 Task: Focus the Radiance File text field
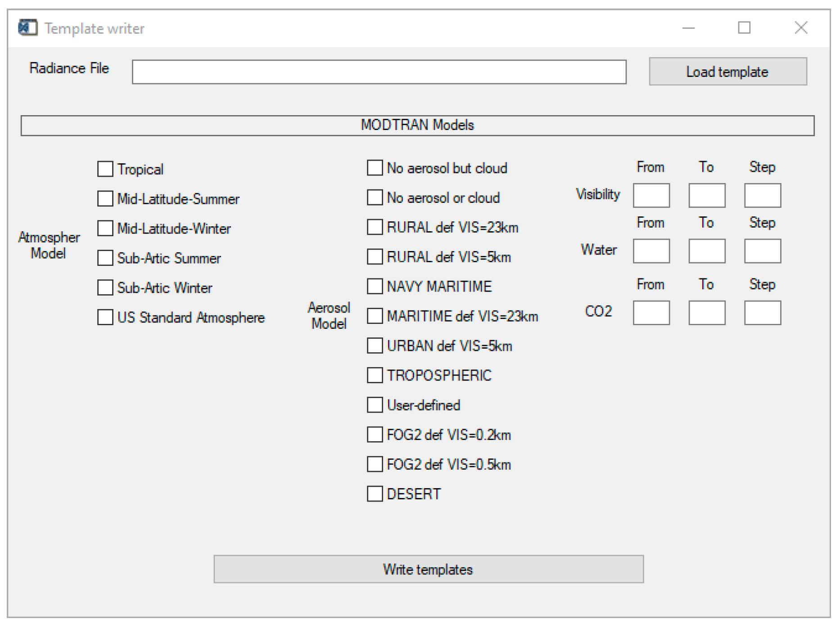click(x=379, y=72)
